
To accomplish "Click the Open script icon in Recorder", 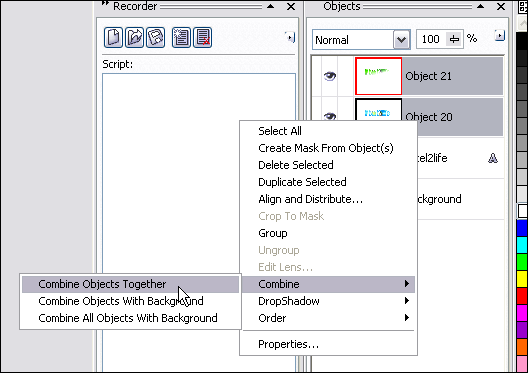I will 134,37.
